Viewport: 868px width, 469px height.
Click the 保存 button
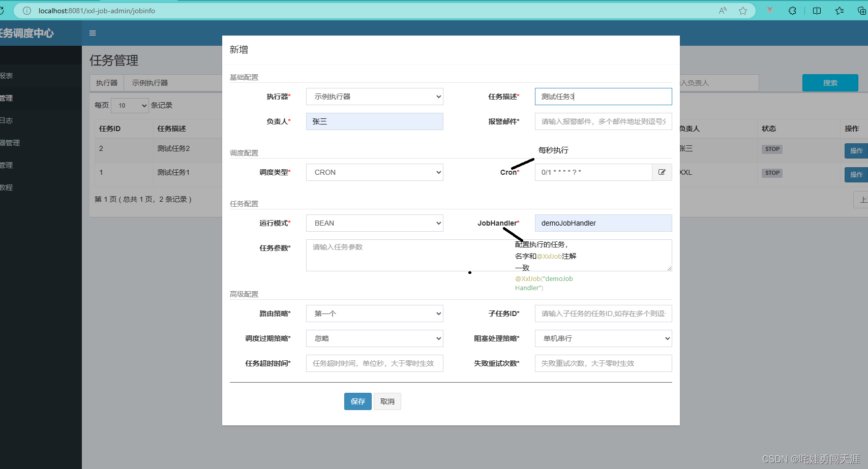[358, 401]
